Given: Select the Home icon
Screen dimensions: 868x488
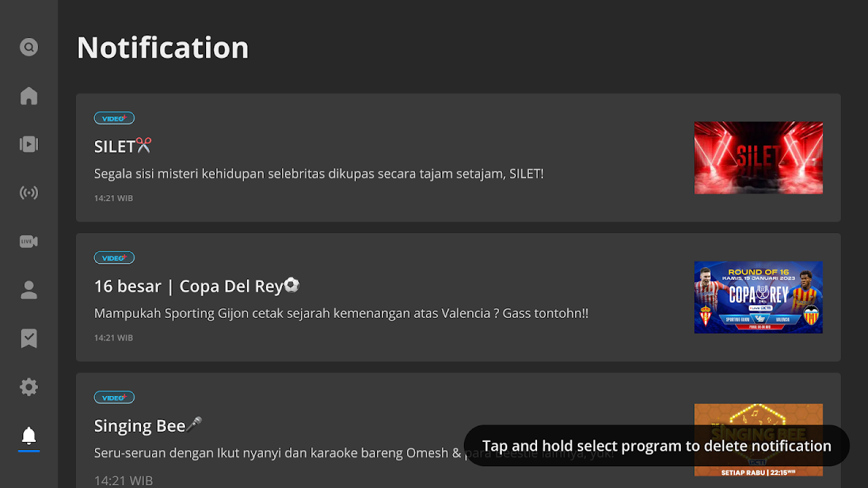Looking at the screenshot, I should pos(28,96).
